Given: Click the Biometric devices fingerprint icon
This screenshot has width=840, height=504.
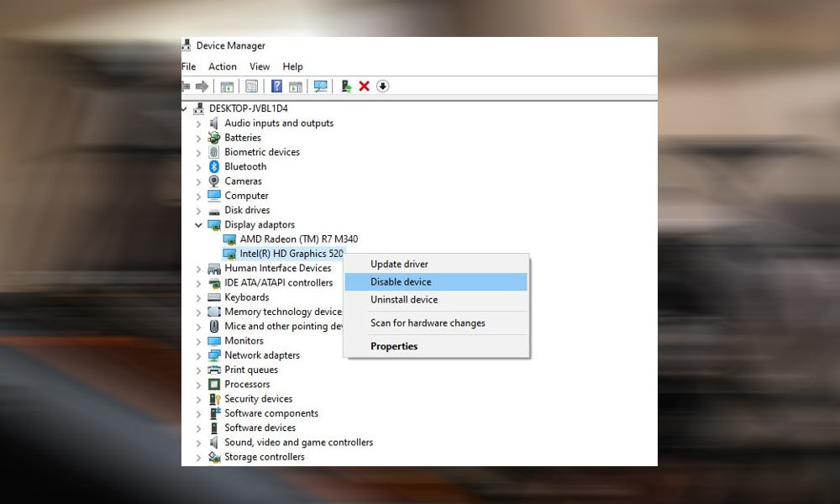Looking at the screenshot, I should pyautogui.click(x=214, y=152).
